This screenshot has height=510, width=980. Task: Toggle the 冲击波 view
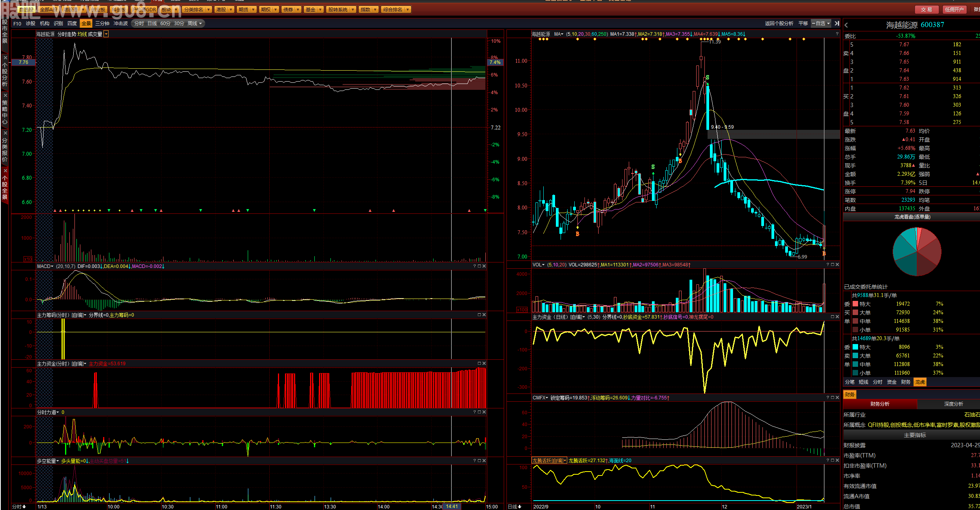tap(121, 24)
